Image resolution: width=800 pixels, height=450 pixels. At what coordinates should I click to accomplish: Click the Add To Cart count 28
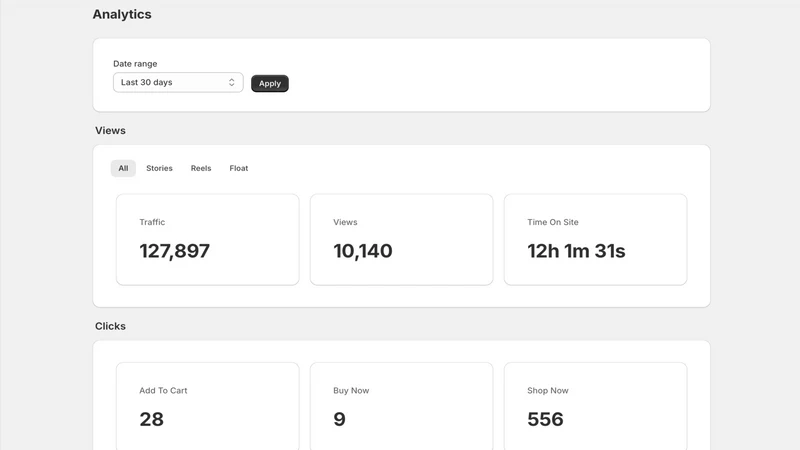152,419
